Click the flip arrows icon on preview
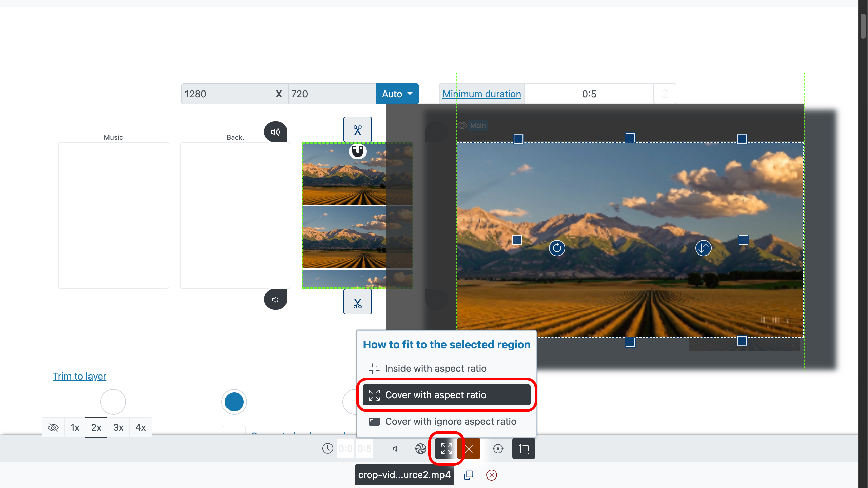Viewport: 868px width, 488px height. 703,248
